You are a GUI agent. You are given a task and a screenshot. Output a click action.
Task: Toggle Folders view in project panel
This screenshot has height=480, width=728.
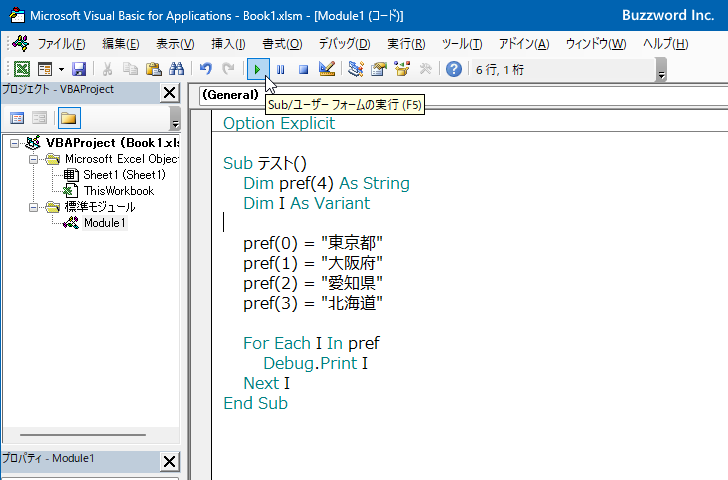pos(69,118)
